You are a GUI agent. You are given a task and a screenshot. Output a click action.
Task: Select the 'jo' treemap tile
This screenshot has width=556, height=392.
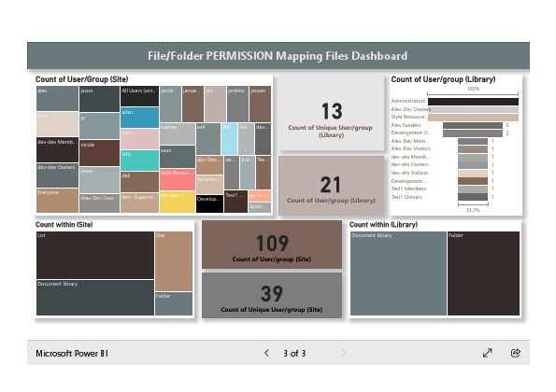(x=99, y=126)
